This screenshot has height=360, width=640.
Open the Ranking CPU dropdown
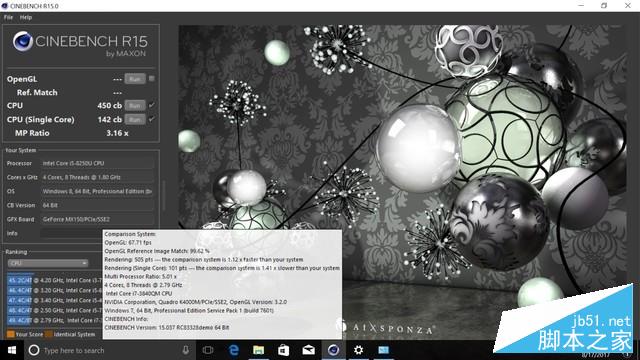48,263
